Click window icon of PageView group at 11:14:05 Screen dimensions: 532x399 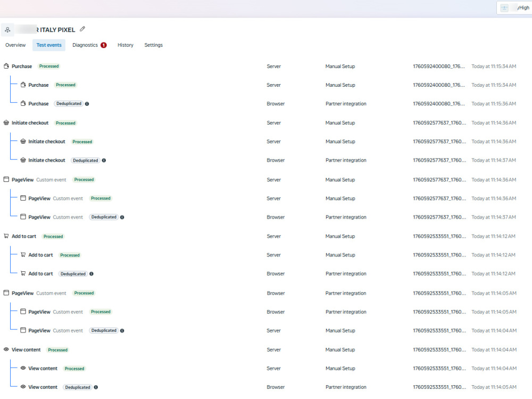tap(6, 293)
